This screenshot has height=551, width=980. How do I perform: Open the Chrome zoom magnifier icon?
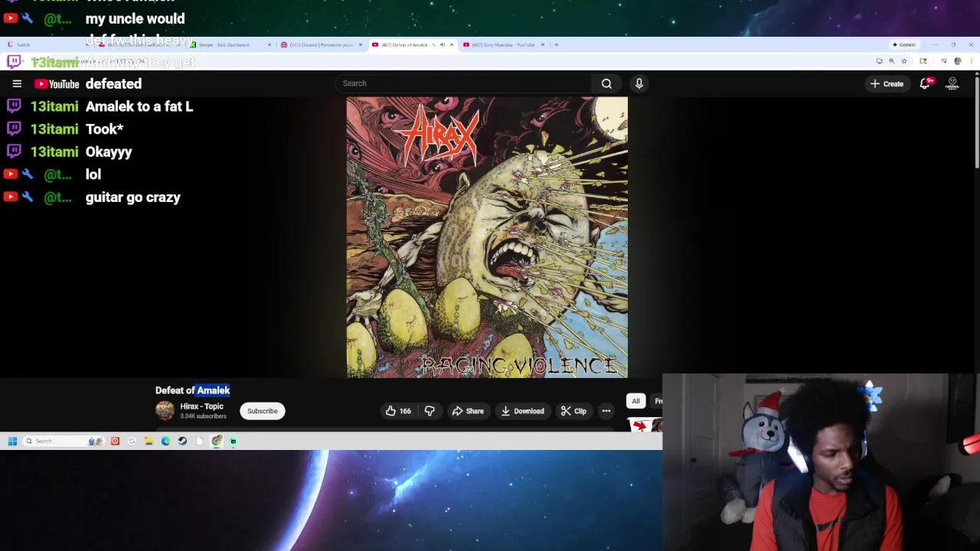tap(891, 61)
